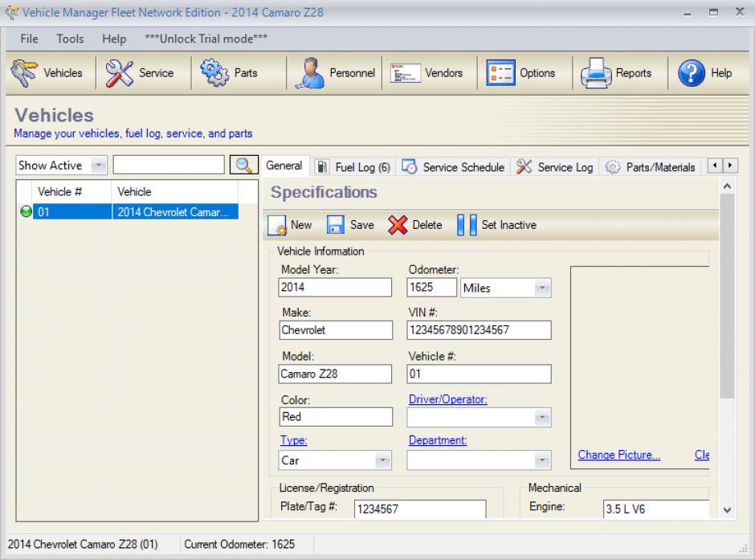Switch to the Service Log tab
The image size is (755, 560).
pyautogui.click(x=555, y=167)
